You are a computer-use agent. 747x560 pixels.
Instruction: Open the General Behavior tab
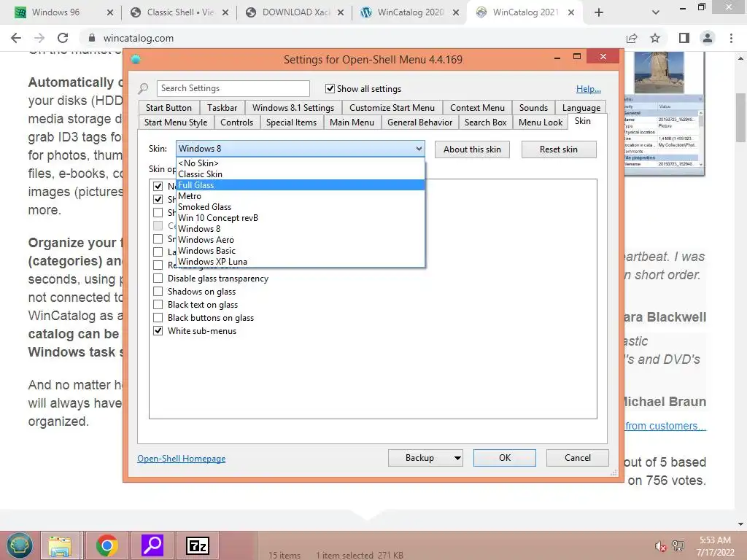419,122
